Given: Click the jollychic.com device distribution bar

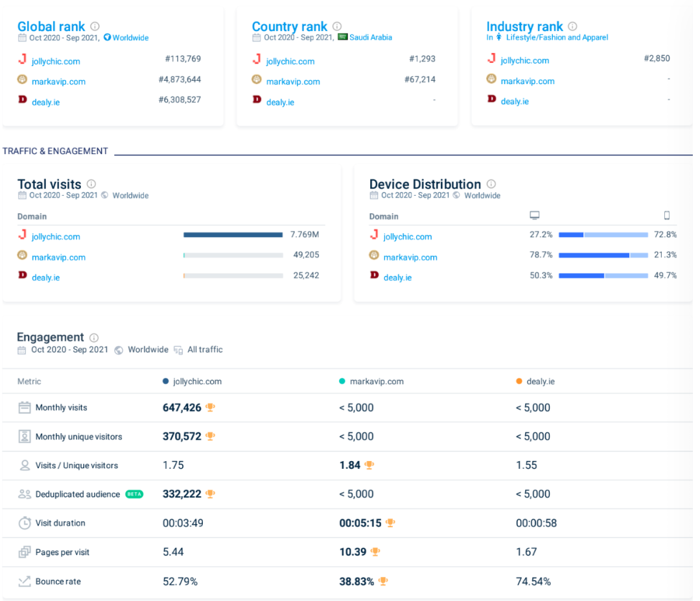Looking at the screenshot, I should [603, 234].
